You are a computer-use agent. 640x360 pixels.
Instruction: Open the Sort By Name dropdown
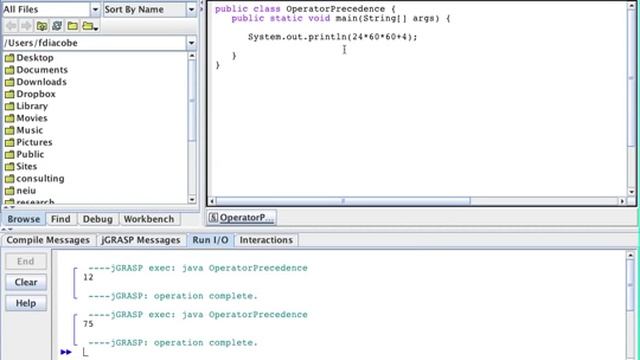coord(191,9)
